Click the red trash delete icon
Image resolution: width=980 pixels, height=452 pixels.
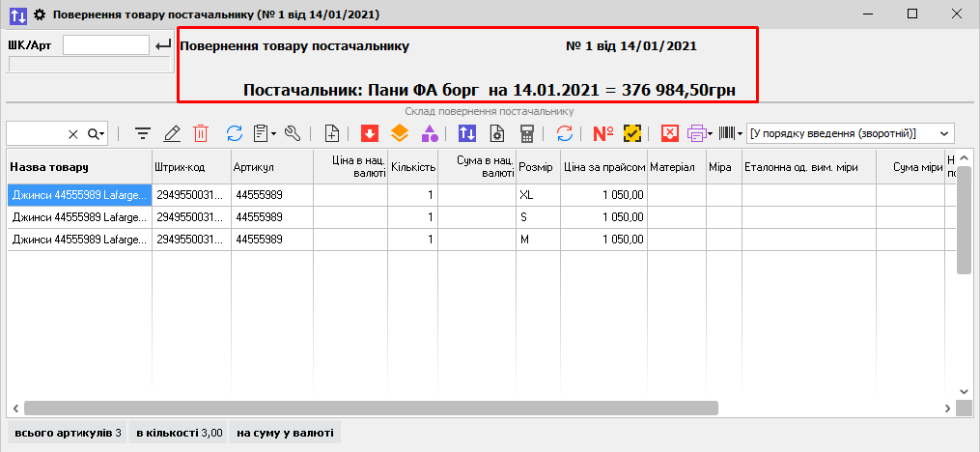tap(201, 133)
